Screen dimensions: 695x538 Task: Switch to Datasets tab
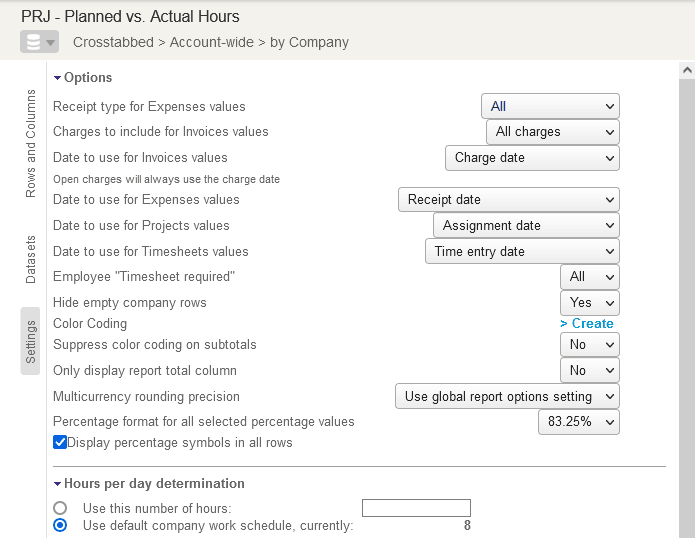[31, 260]
